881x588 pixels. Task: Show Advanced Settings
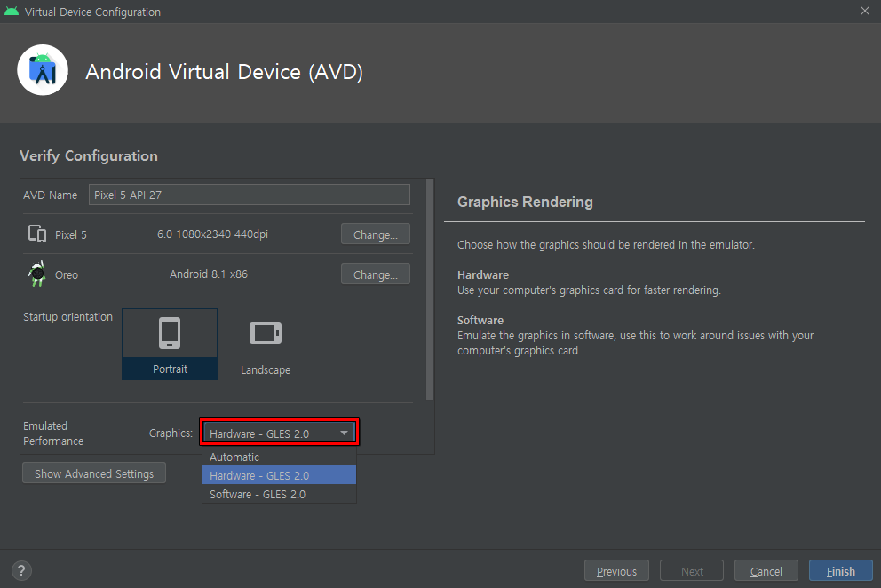coord(94,473)
